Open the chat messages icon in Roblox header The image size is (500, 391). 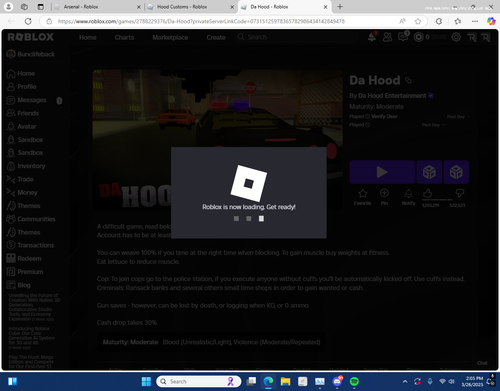(x=403, y=37)
